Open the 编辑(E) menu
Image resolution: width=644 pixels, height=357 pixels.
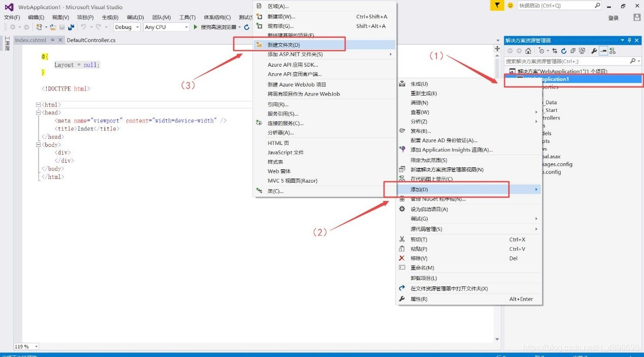[36, 17]
